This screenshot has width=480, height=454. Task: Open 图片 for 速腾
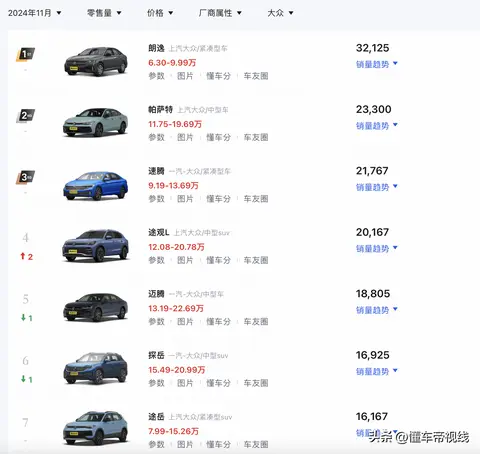[x=185, y=199]
